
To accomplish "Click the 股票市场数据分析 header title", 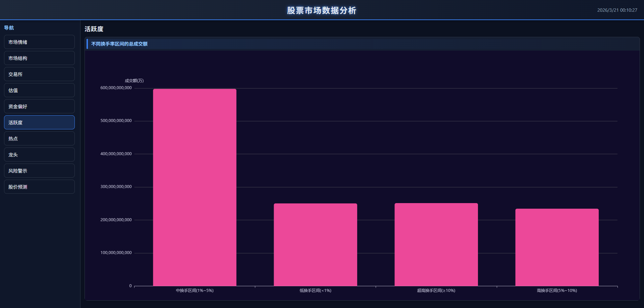I will click(x=321, y=10).
